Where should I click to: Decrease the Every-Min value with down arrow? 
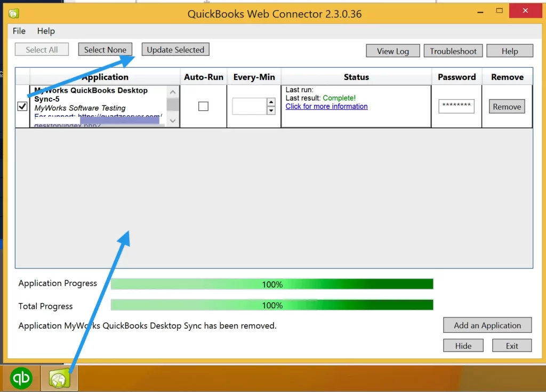click(270, 109)
